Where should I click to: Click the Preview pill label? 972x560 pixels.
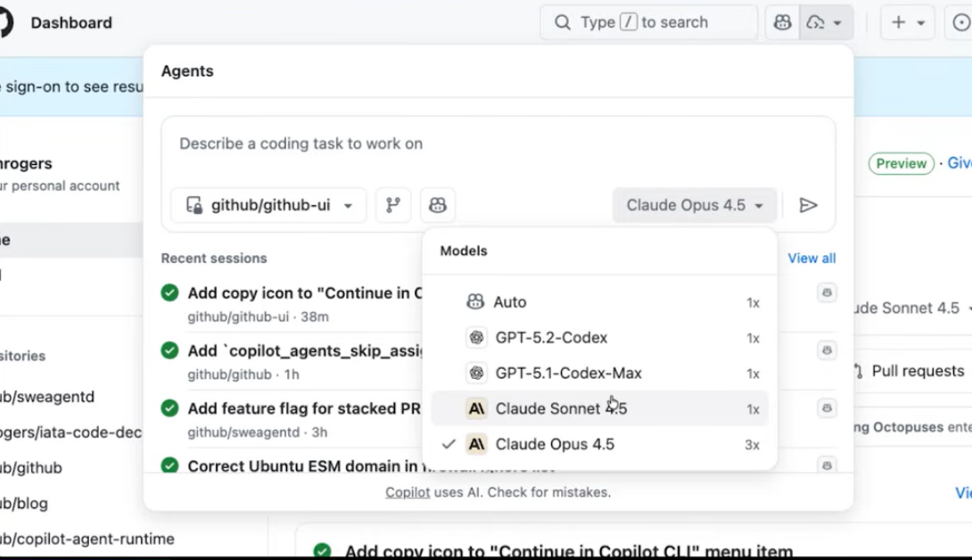click(x=901, y=163)
